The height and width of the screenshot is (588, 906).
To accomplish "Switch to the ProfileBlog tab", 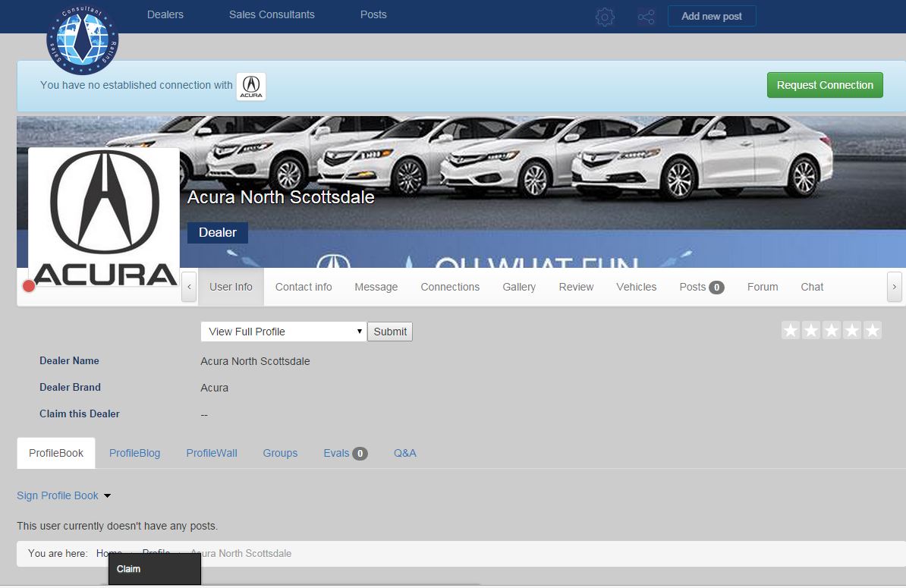I will (134, 454).
